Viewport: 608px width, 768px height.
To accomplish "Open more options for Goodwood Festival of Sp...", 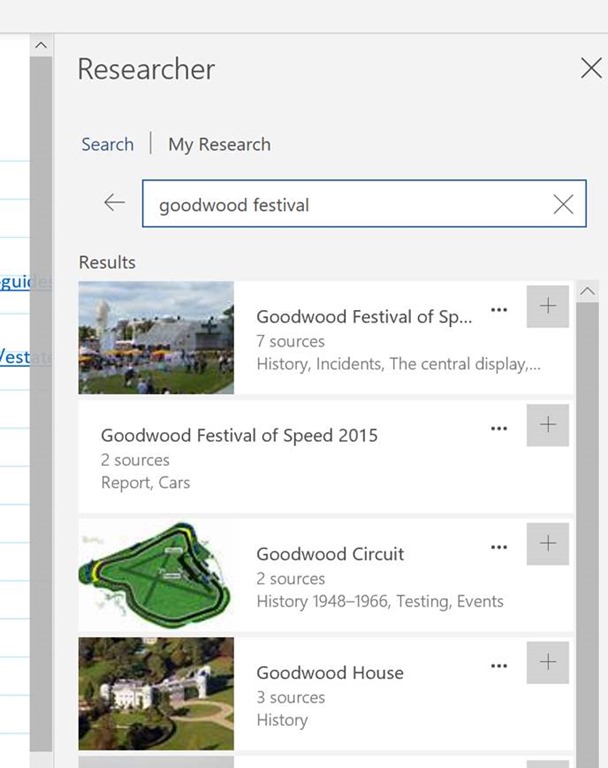I will click(x=499, y=310).
